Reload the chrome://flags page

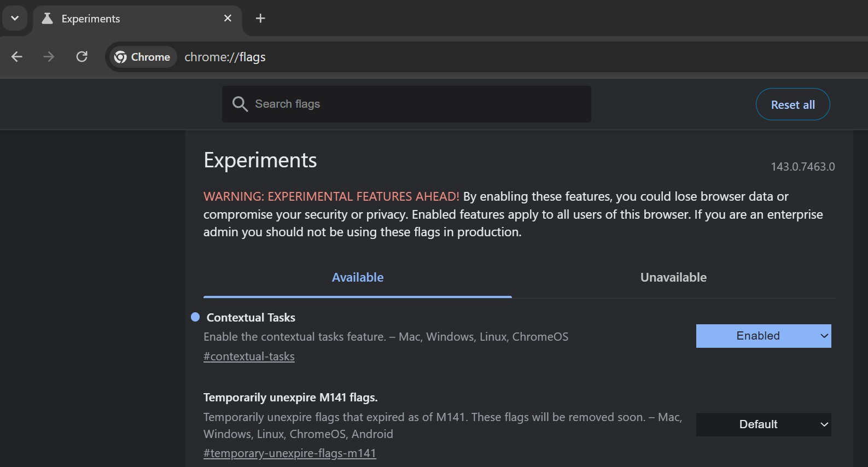[x=82, y=57]
